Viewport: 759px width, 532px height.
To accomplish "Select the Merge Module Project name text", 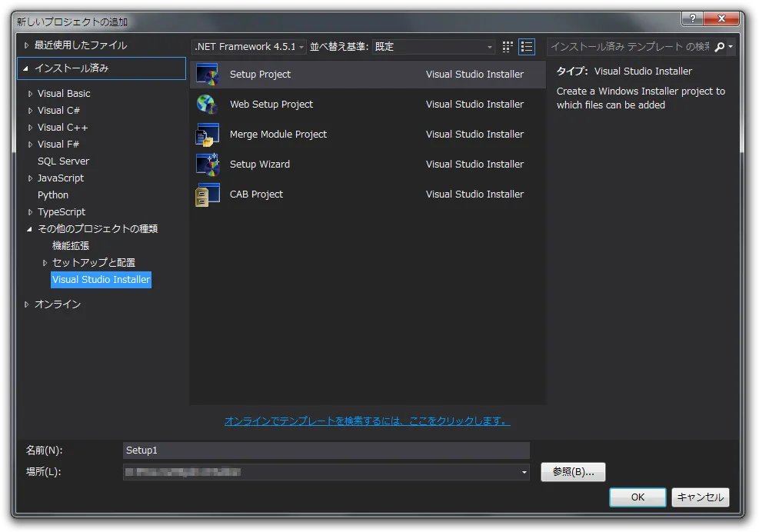I will (278, 134).
